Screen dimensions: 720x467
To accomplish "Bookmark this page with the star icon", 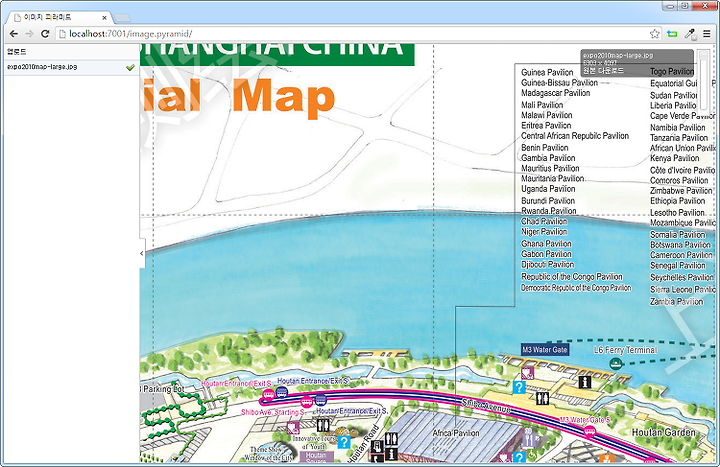I will point(655,34).
